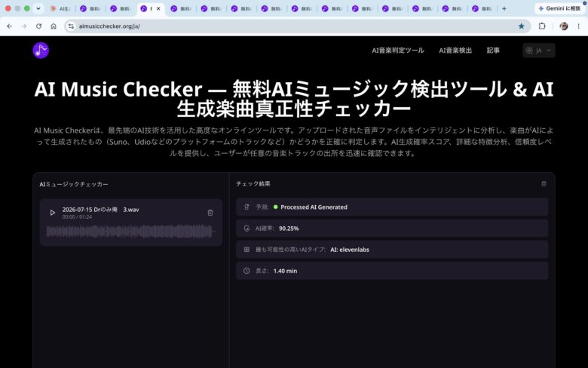This screenshot has width=588, height=368.
Task: Open site information icon in address bar
Action: pos(71,26)
